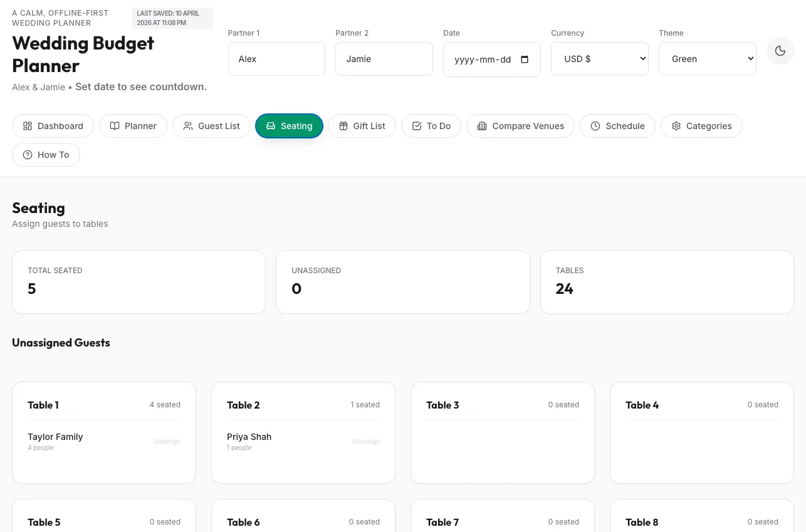Viewport: 806px width, 532px height.
Task: Expand the USD currency selector
Action: pyautogui.click(x=599, y=58)
